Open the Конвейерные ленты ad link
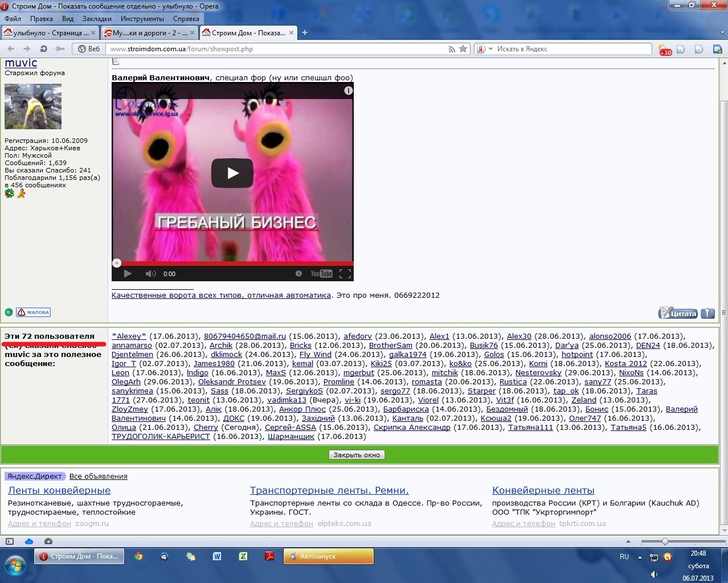 pos(543,491)
